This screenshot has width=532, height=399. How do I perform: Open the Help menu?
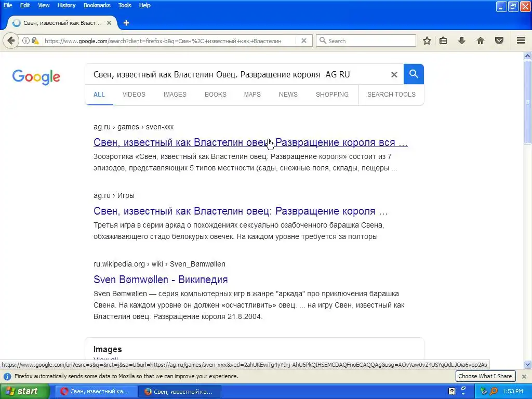tap(145, 5)
